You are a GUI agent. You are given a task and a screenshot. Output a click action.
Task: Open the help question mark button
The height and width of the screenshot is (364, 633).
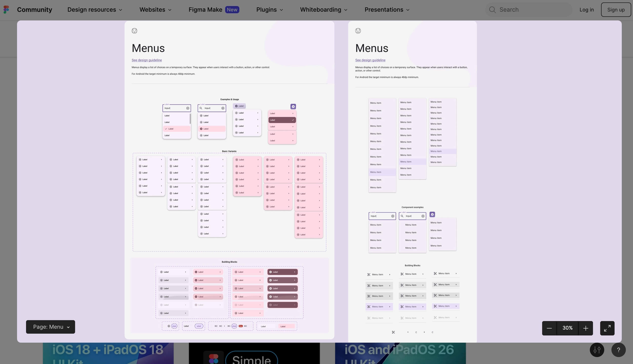(618, 350)
